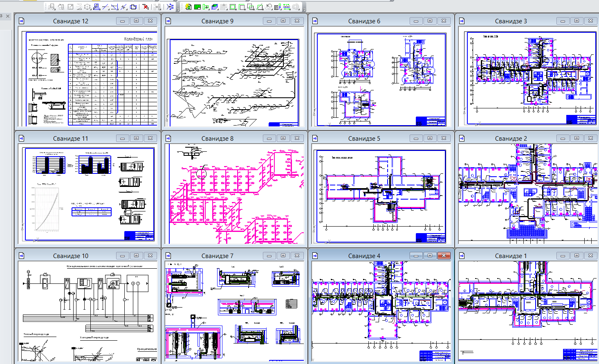The width and height of the screenshot is (599, 364).
Task: Activate the Сванидзе 12 window title
Action: [71, 21]
